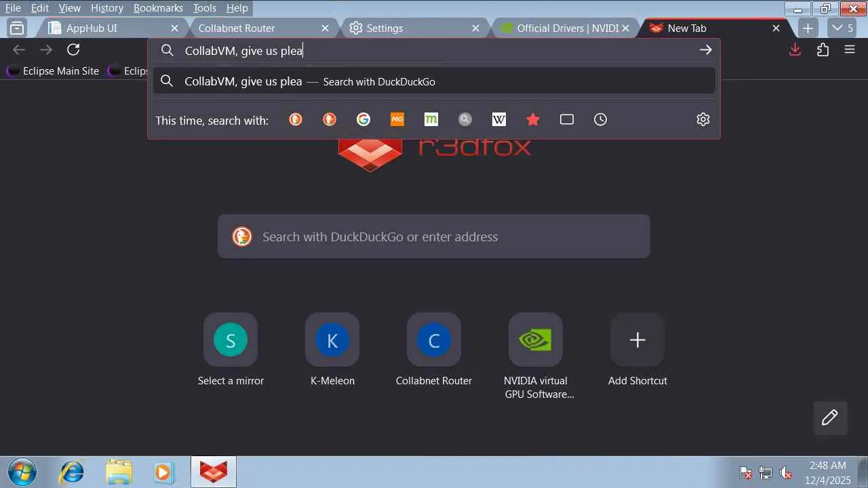Open the Eclipse Main Site bookmark
The height and width of the screenshot is (488, 868).
[53, 71]
